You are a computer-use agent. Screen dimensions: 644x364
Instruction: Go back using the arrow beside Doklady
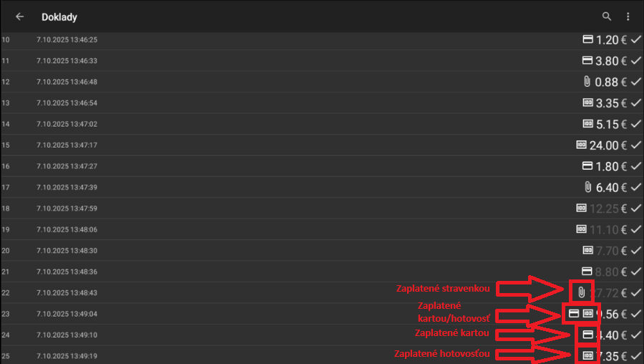19,16
